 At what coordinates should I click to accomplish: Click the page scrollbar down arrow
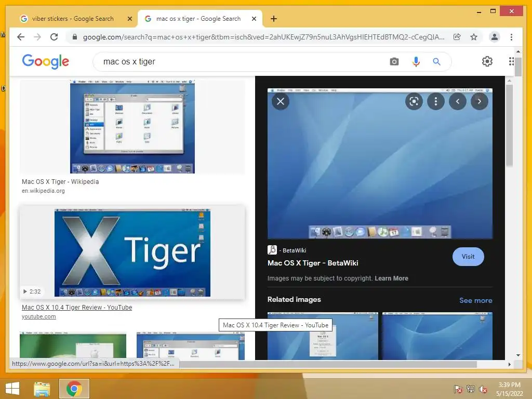[518, 355]
